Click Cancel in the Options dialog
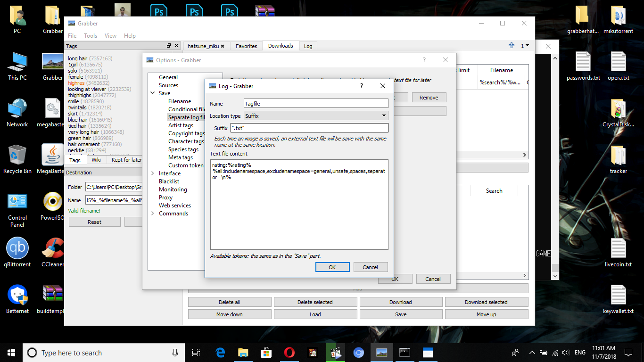Image resolution: width=644 pixels, height=362 pixels. pos(433,279)
